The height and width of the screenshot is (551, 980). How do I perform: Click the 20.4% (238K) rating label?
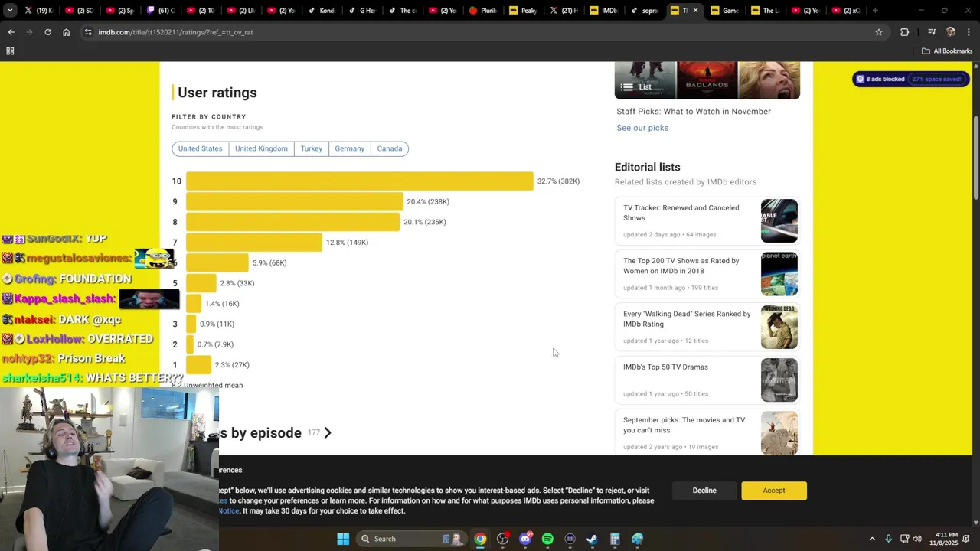coord(428,202)
